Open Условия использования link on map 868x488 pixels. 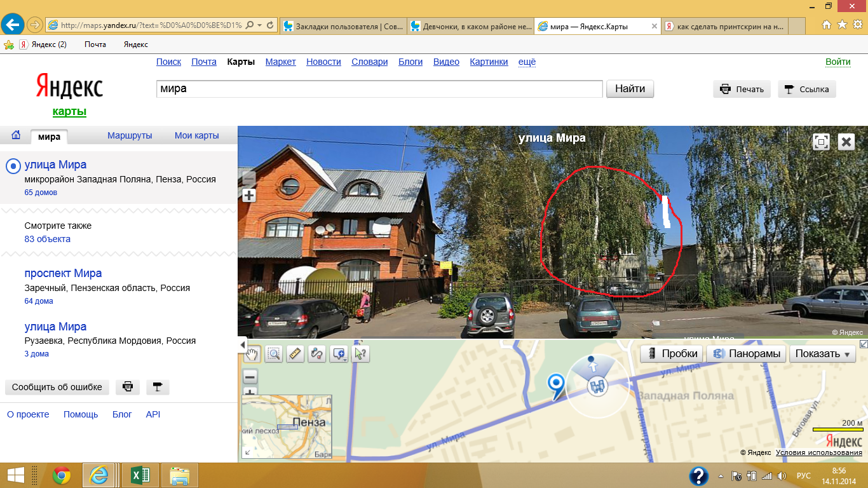click(x=819, y=452)
